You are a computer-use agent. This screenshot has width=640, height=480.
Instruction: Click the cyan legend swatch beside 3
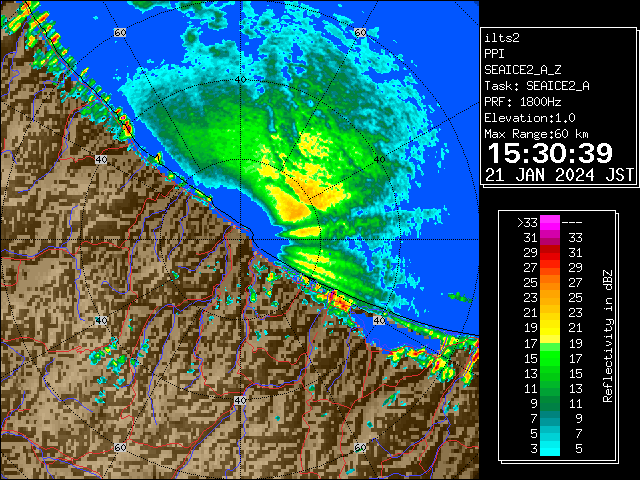pyautogui.click(x=550, y=448)
